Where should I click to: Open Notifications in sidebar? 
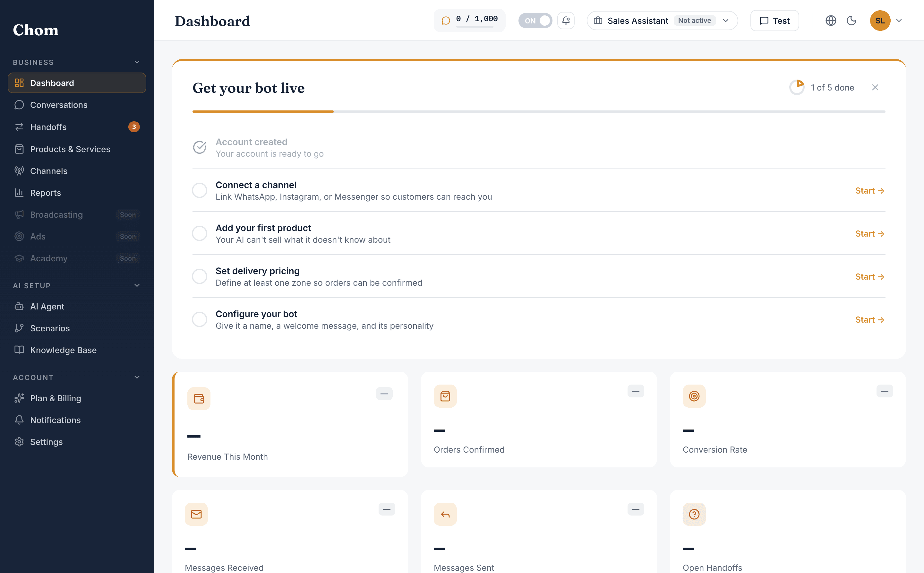point(77,420)
